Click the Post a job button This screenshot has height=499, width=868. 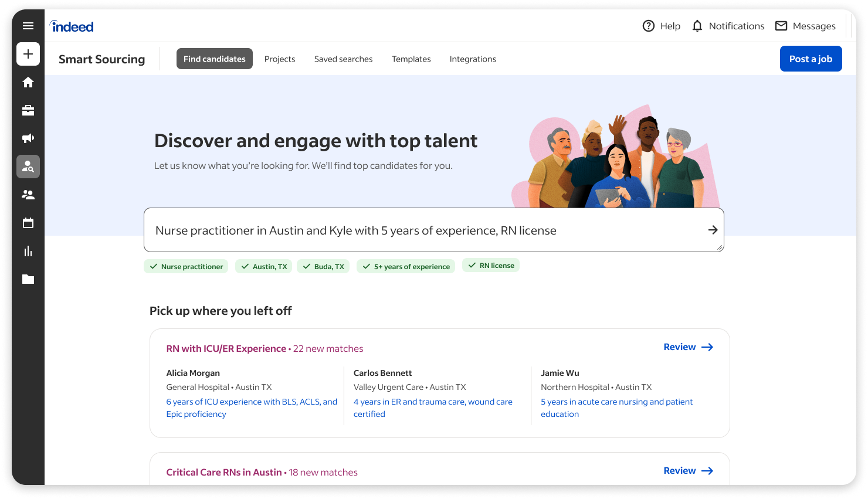pyautogui.click(x=811, y=59)
